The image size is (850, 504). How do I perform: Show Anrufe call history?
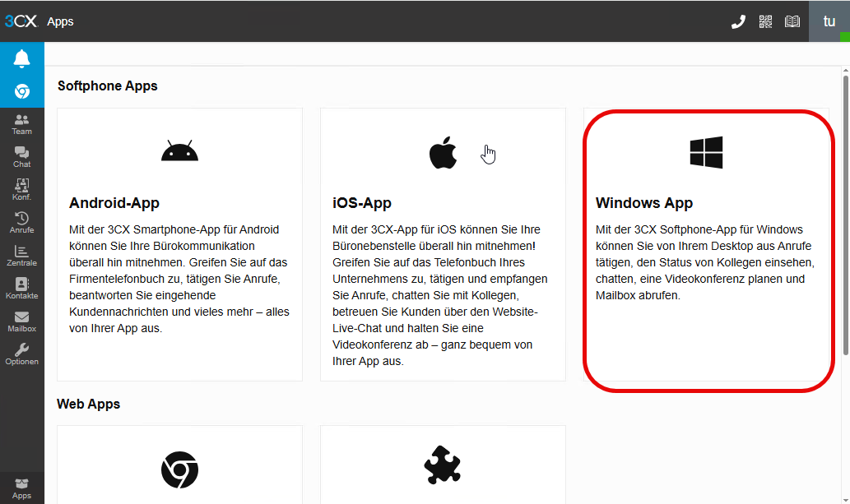pos(21,223)
